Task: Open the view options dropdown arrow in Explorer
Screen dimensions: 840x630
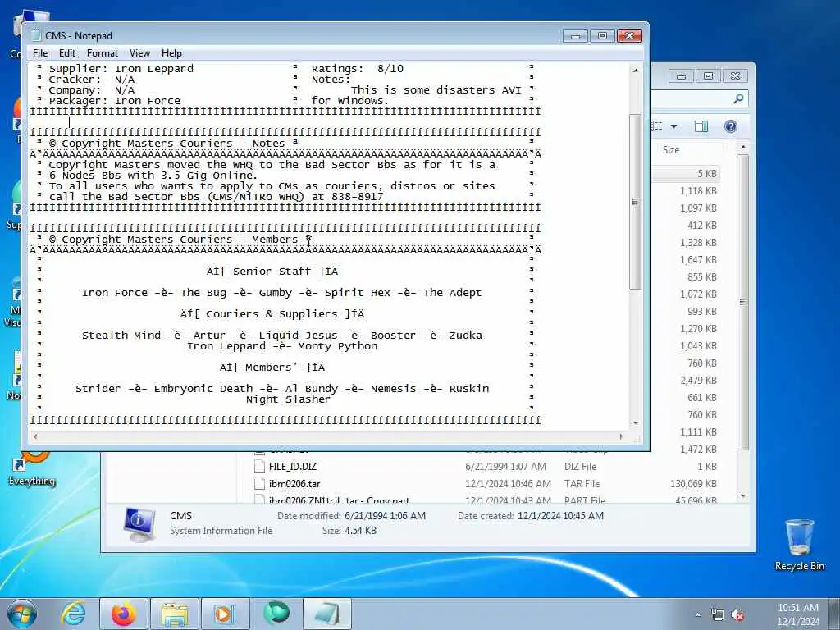Action: tap(674, 126)
